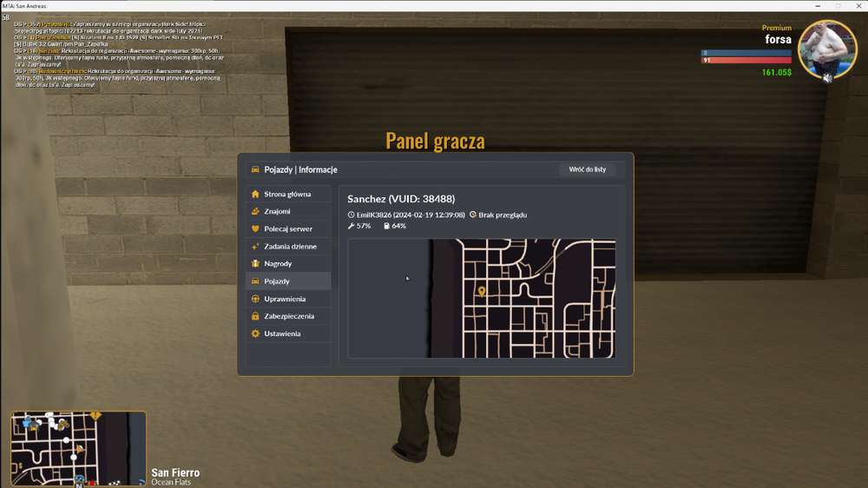
Task: Open Strona główna in the sidebar
Action: 288,194
